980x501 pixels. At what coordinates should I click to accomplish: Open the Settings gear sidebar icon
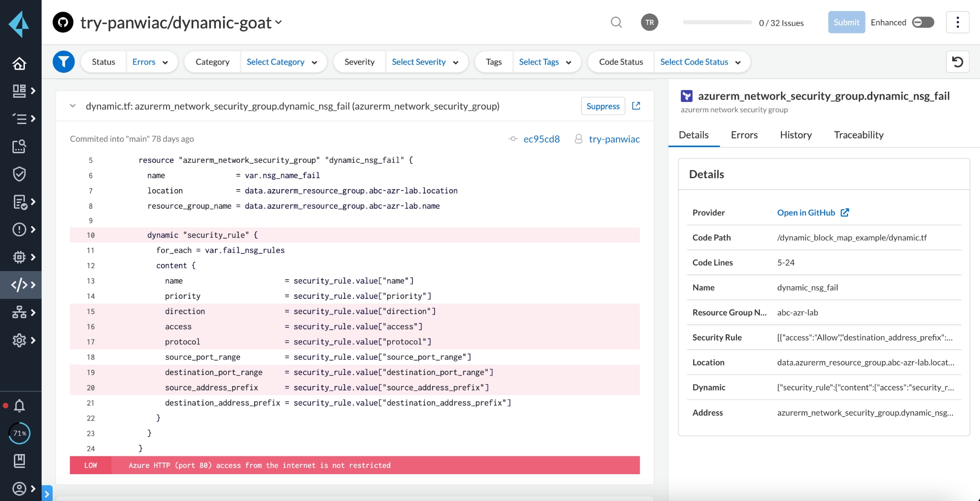click(x=19, y=340)
